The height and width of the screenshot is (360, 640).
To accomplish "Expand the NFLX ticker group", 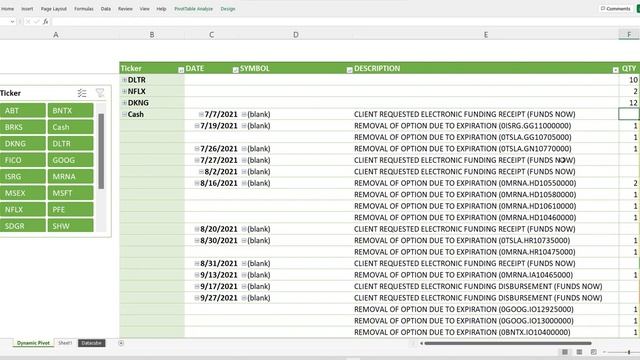I will coord(124,91).
